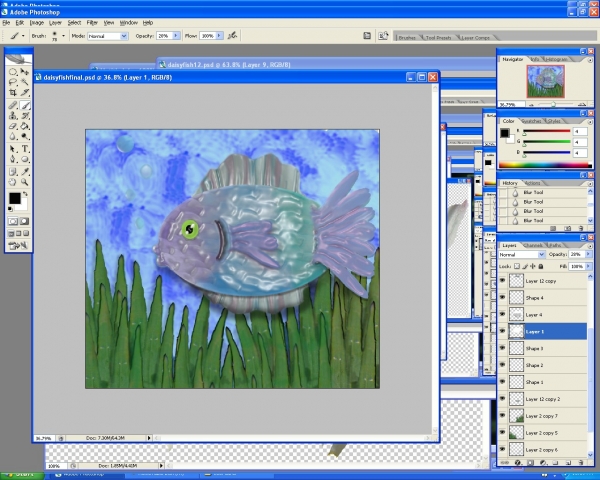Select the Slice tool
The width and height of the screenshot is (600, 480).
coord(24,92)
